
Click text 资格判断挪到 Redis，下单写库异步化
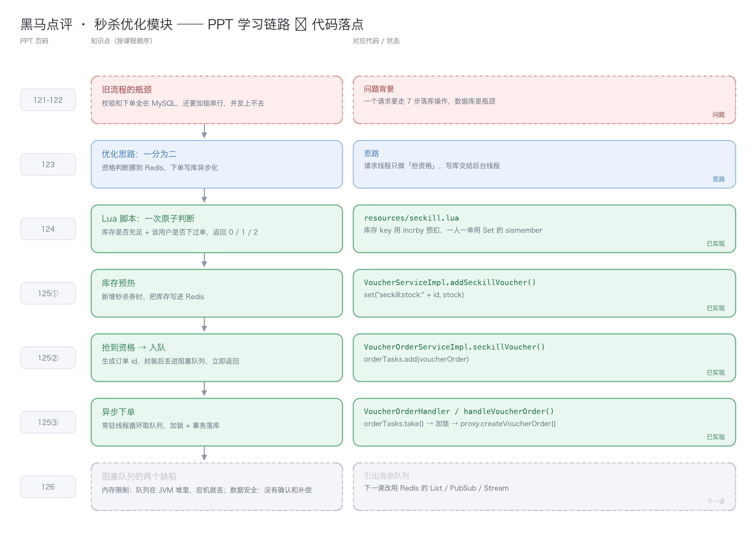coord(160,167)
